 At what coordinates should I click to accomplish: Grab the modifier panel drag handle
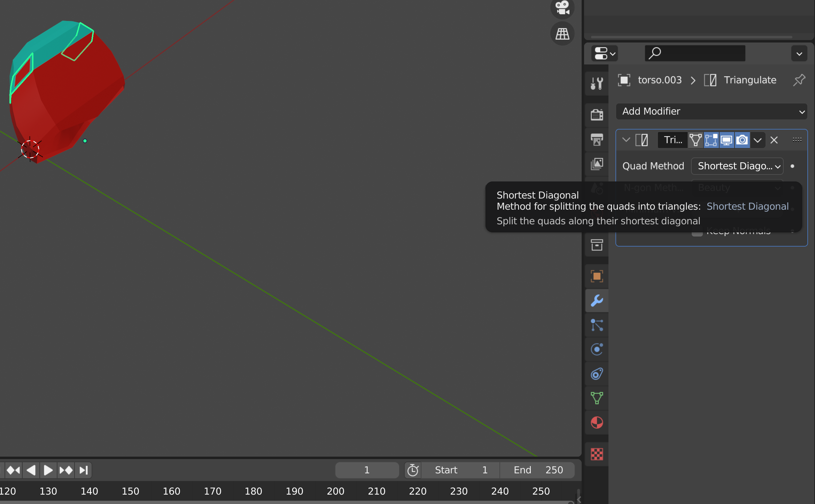pyautogui.click(x=797, y=140)
